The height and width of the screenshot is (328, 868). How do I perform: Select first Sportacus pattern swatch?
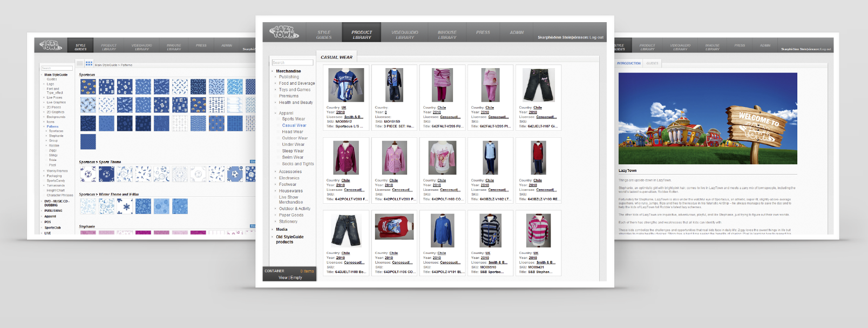[x=88, y=86]
